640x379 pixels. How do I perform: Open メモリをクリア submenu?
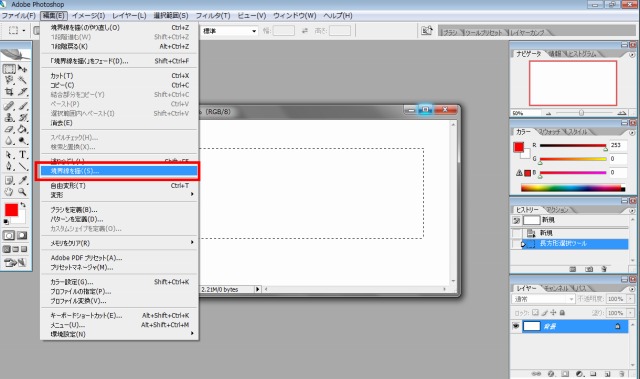click(119, 243)
